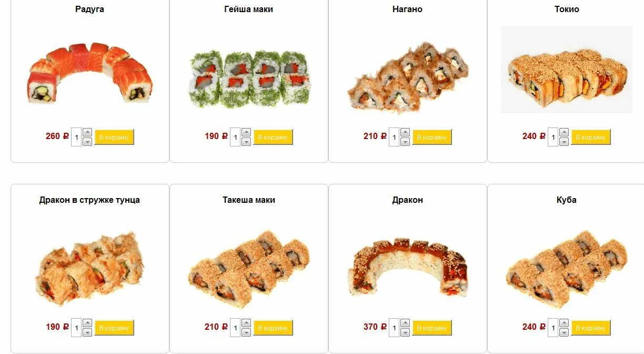Add Дракон for 370 to cart
Viewport: 644px width, 354px height.
tap(432, 328)
